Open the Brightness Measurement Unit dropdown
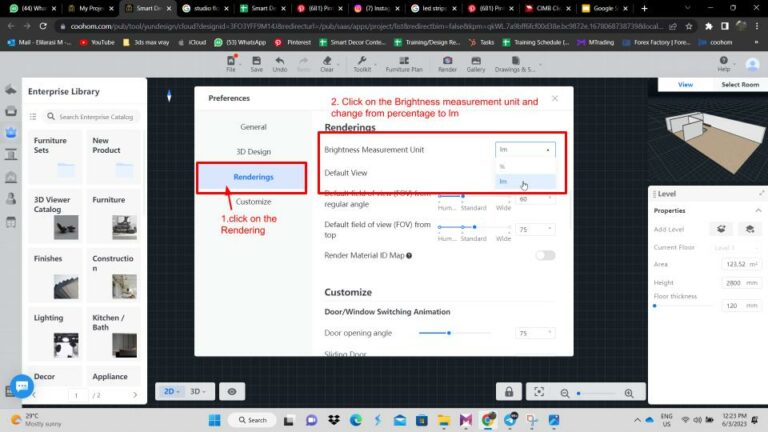Screen dimensions: 768x432 click(525, 149)
